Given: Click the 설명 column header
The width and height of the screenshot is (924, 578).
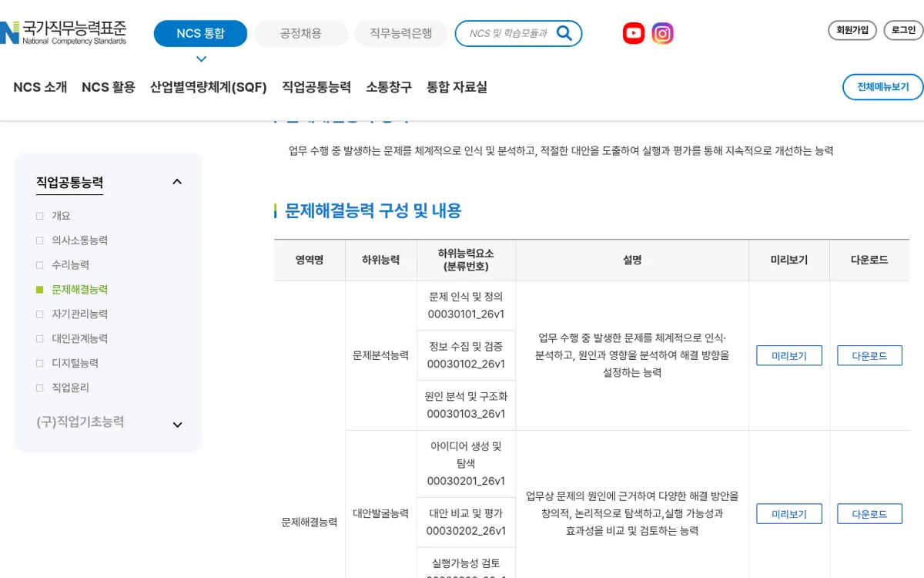Looking at the screenshot, I should point(632,260).
